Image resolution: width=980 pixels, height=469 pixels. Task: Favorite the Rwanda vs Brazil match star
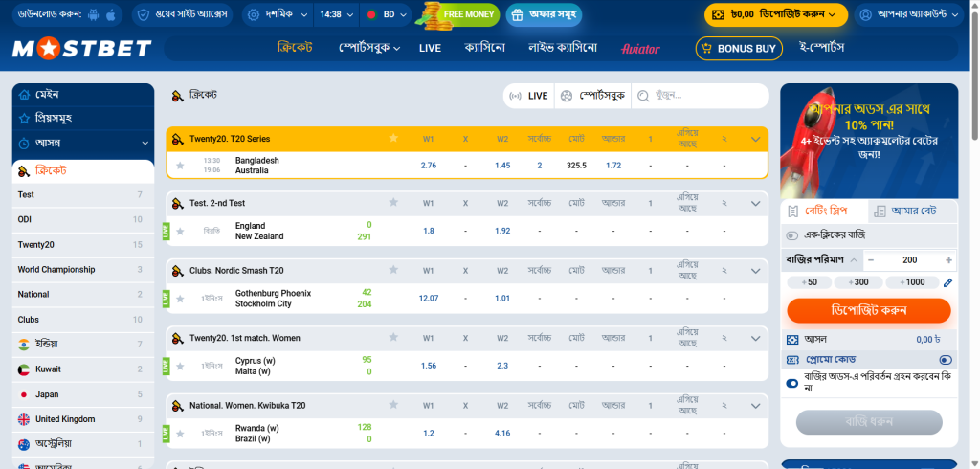pos(180,434)
